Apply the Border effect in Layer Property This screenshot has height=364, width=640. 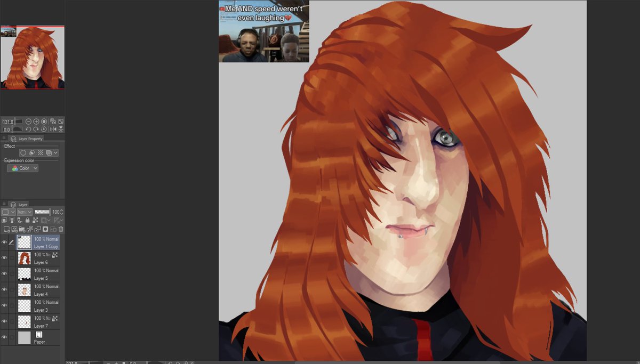coord(23,153)
